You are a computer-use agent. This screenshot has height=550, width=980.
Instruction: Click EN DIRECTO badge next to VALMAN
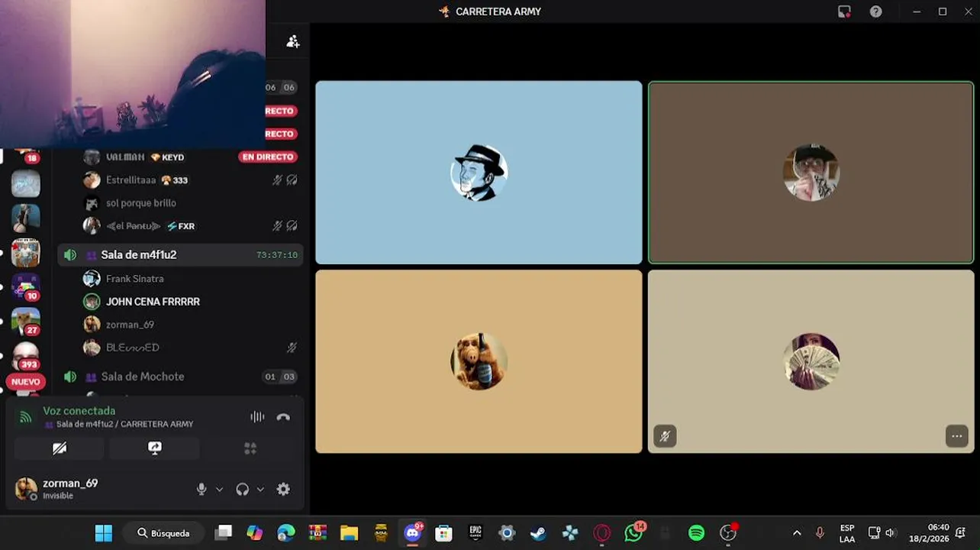point(268,157)
